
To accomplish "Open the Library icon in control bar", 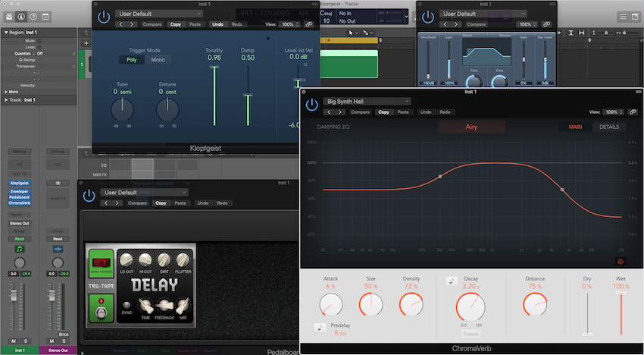I will (x=9, y=17).
